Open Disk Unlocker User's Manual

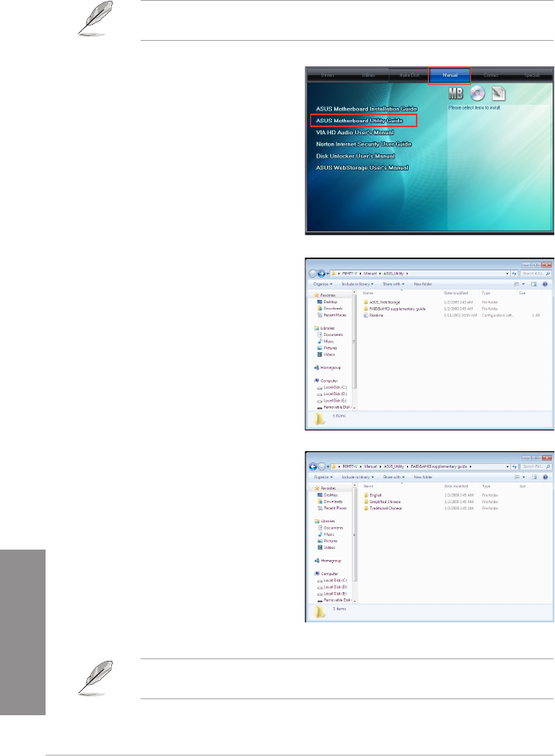pos(355,156)
